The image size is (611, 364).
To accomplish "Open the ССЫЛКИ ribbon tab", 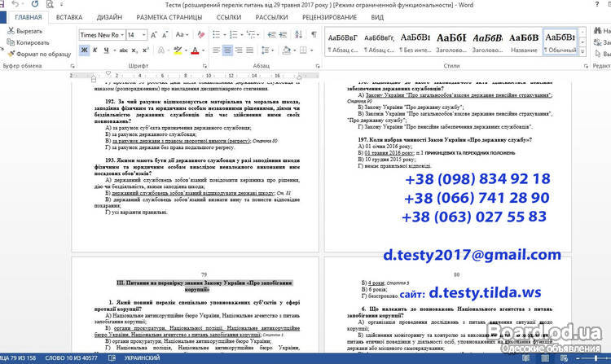I will [x=229, y=18].
